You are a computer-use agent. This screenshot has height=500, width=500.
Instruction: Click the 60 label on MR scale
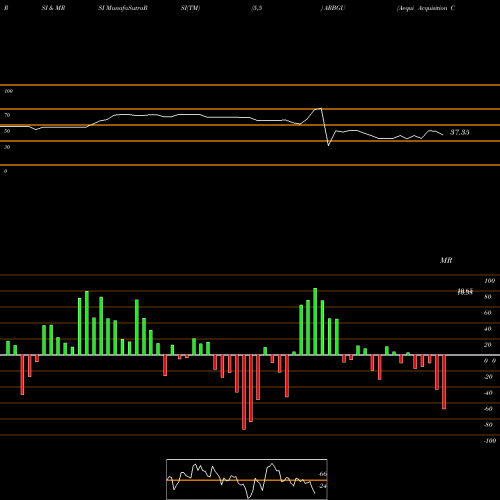[x=488, y=313]
